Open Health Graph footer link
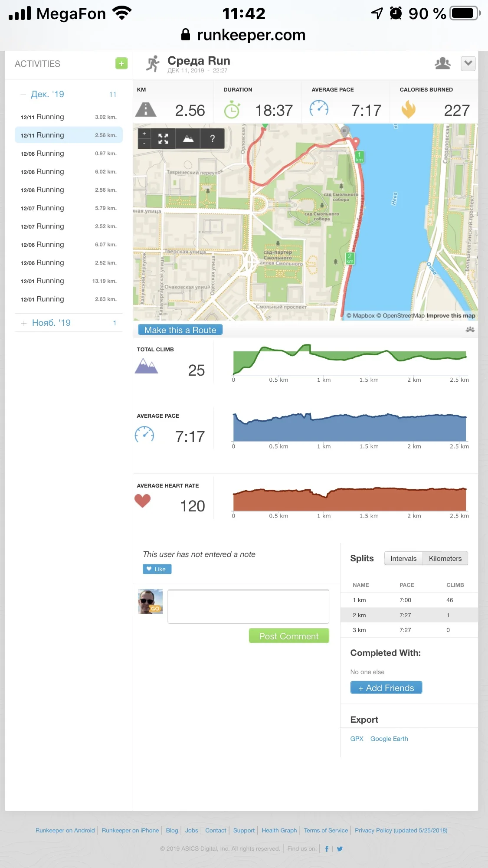 tap(279, 830)
